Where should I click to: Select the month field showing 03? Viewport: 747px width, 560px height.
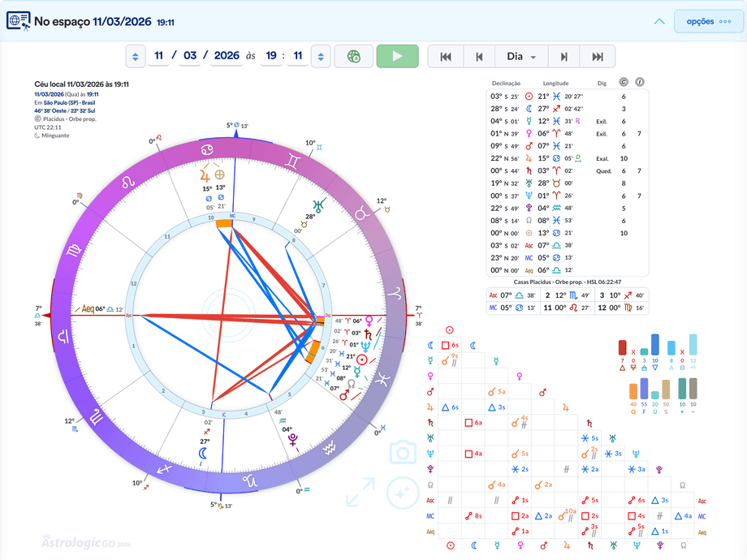point(190,56)
